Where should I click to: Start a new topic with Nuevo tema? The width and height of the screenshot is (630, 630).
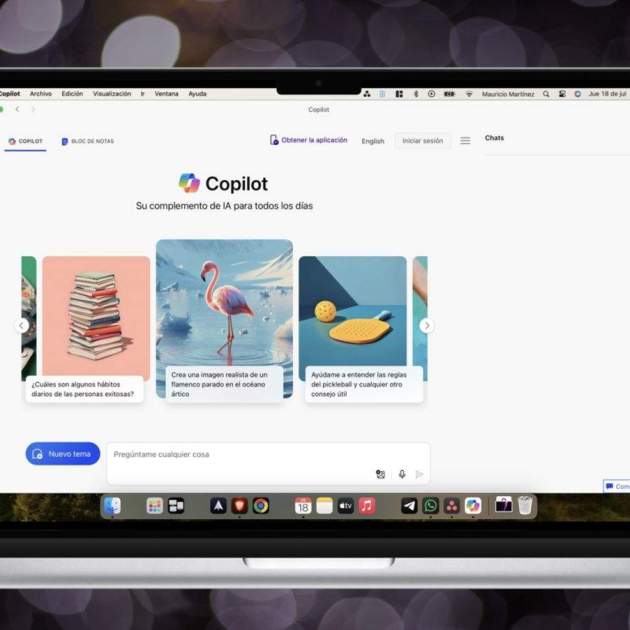pos(62,454)
